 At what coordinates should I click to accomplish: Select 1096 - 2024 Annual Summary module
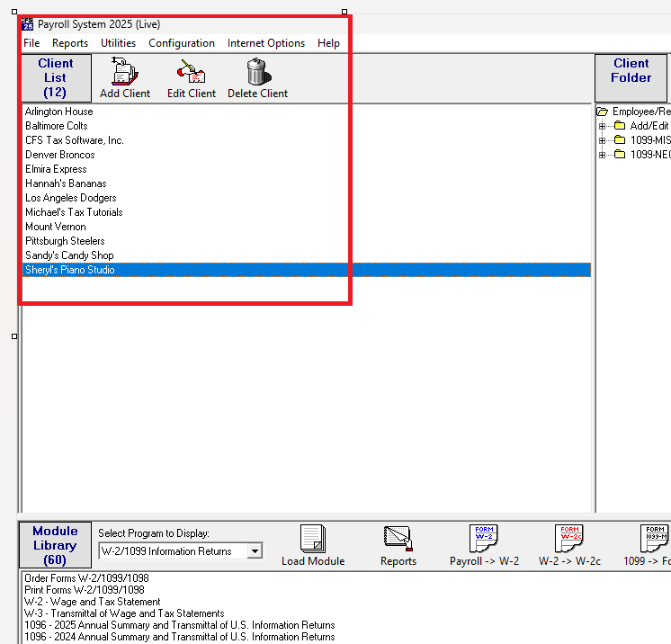tap(180, 637)
